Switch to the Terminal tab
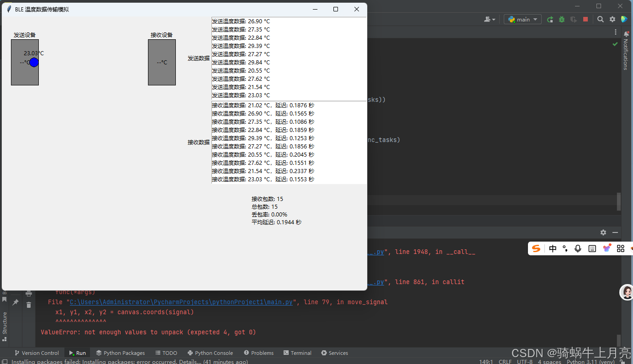Screen dimensions: 633x364 tap(297, 353)
